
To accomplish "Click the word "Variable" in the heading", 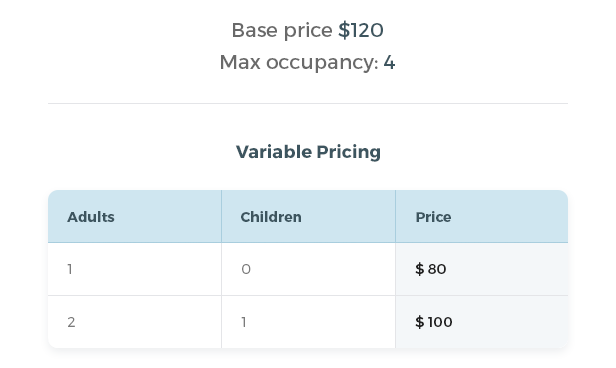I will (274, 152).
